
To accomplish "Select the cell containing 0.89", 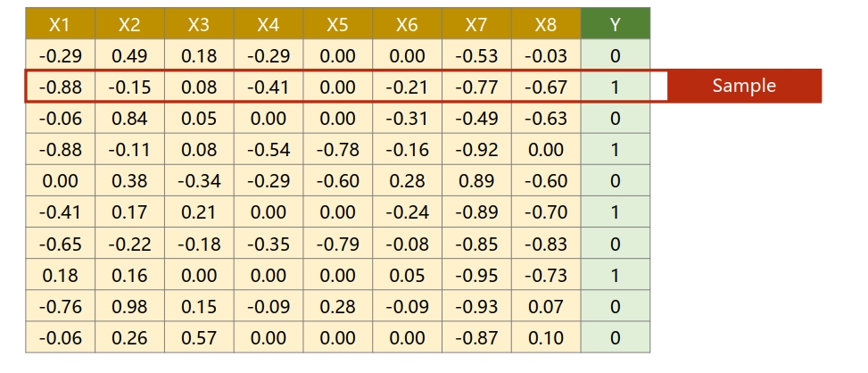I will (476, 181).
